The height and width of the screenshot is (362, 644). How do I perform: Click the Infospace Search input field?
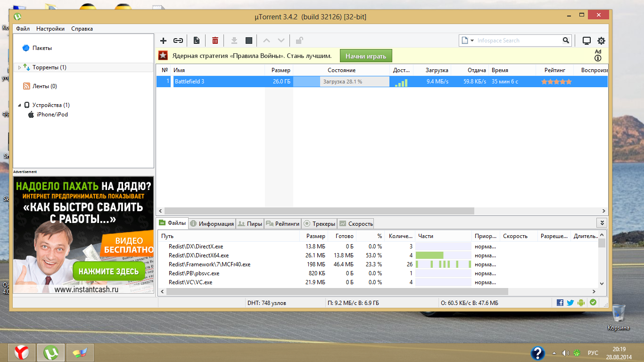[518, 41]
